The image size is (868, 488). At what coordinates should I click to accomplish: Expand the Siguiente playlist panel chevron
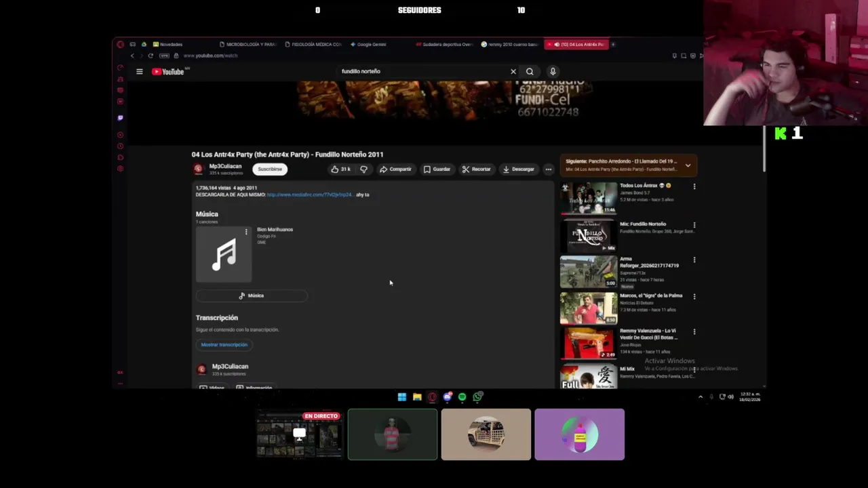coord(688,165)
